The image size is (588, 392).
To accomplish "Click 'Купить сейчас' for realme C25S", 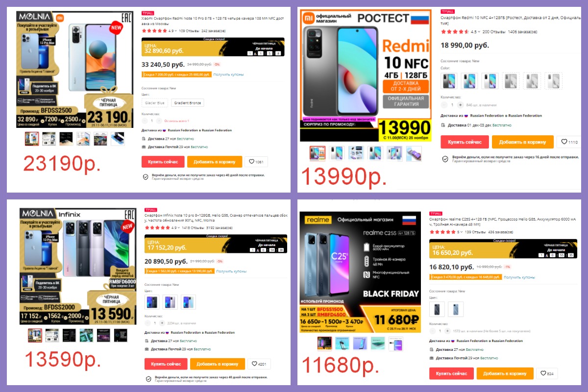I will click(451, 373).
